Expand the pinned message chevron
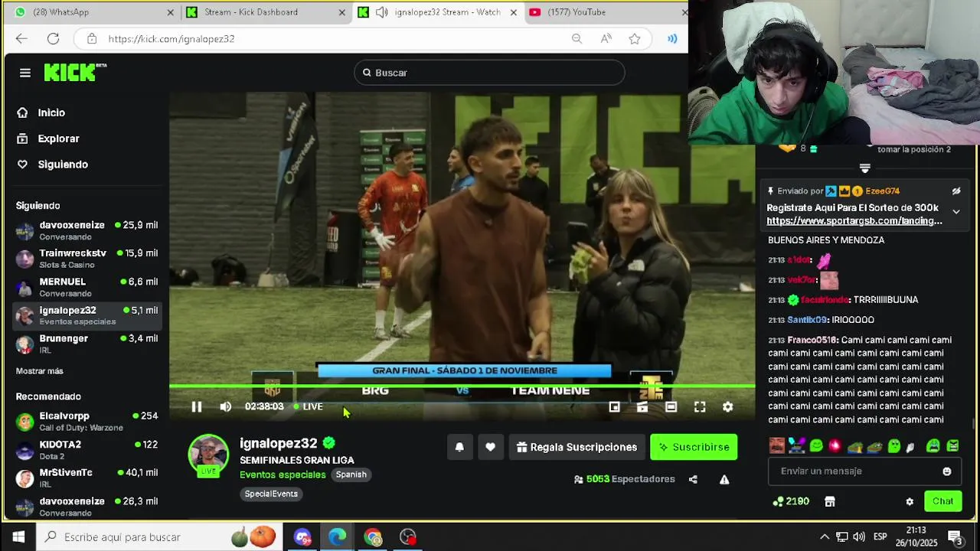 pos(956,212)
